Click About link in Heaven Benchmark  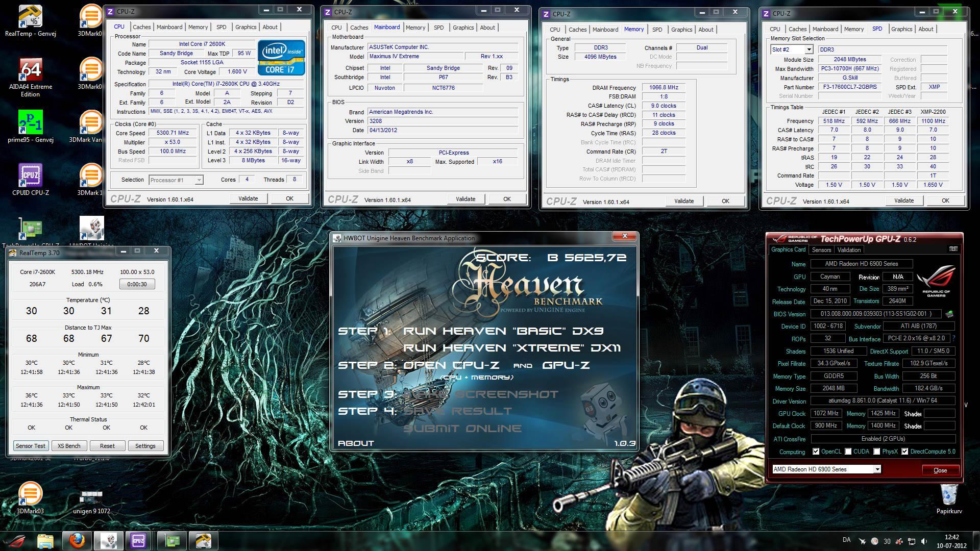coord(356,443)
